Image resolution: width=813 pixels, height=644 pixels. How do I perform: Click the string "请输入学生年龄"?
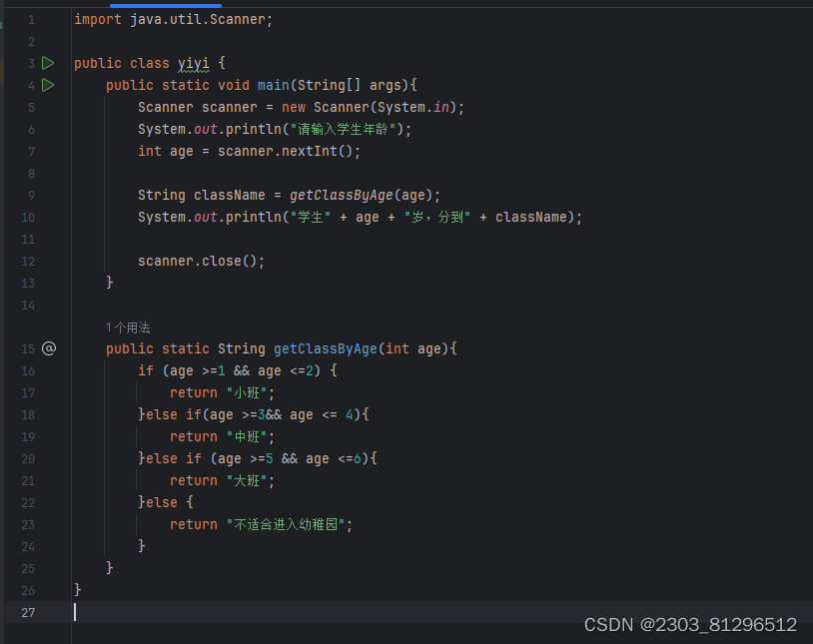click(x=343, y=129)
